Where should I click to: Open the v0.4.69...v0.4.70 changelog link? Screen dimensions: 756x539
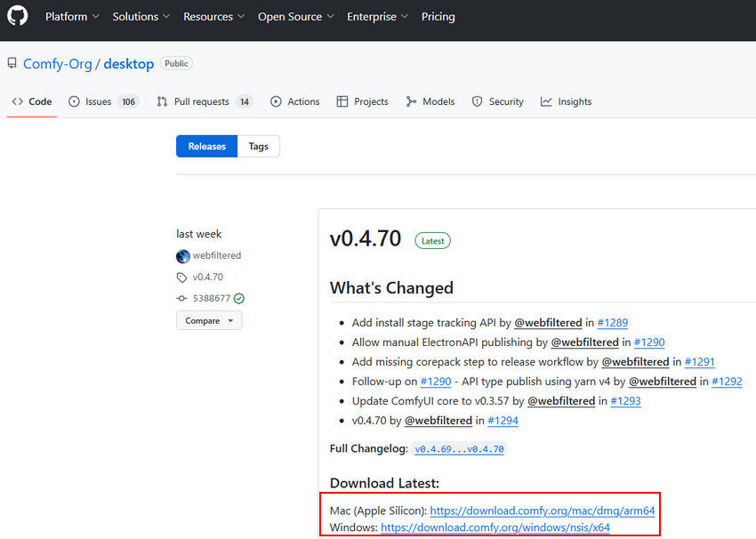(x=460, y=449)
